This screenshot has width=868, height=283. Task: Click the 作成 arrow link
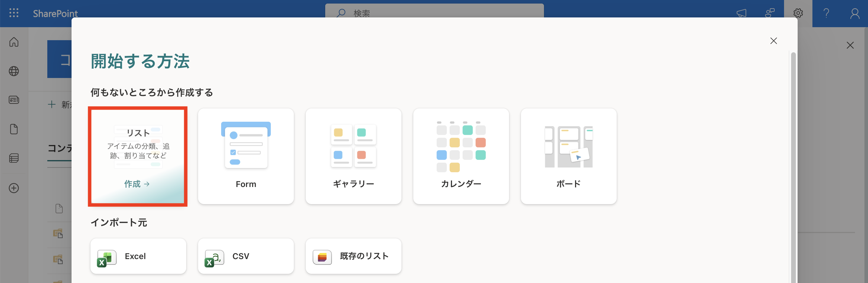137,184
